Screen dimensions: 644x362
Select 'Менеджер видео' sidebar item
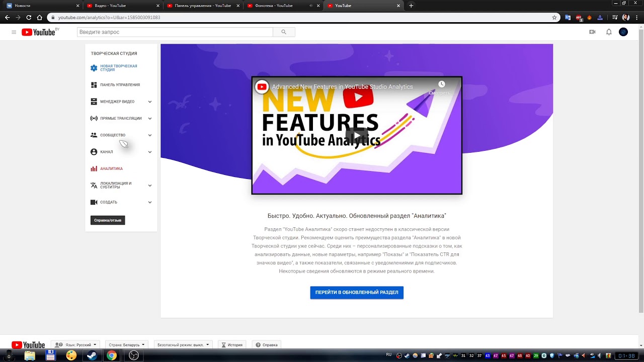click(113, 102)
